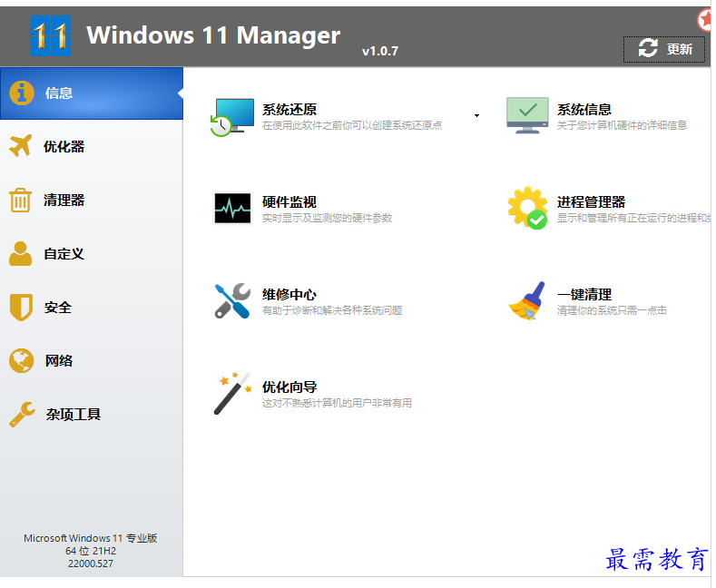Click description 有助于诊断和解决各种系统问题
Image resolution: width=716 pixels, height=588 pixels.
(x=332, y=310)
